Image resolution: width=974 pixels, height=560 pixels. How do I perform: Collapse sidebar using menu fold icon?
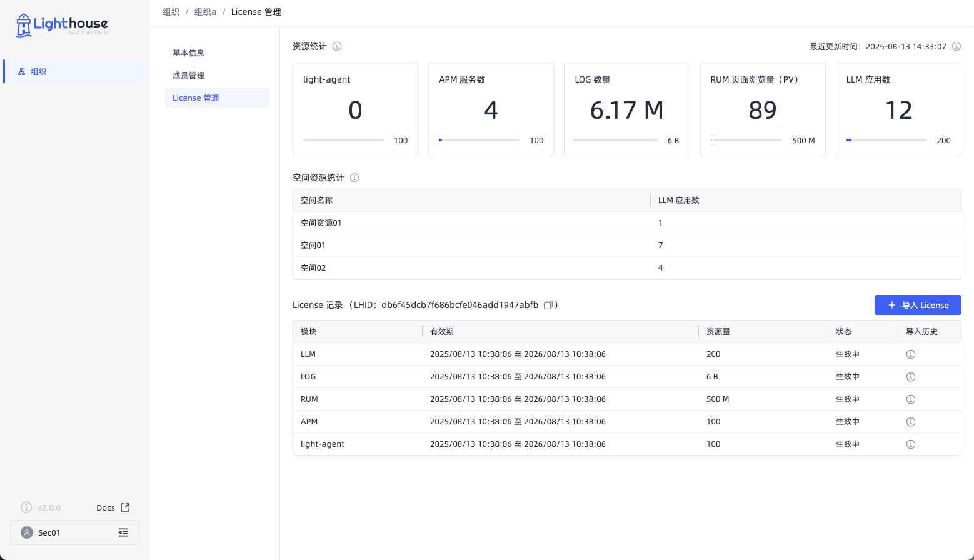click(x=123, y=532)
